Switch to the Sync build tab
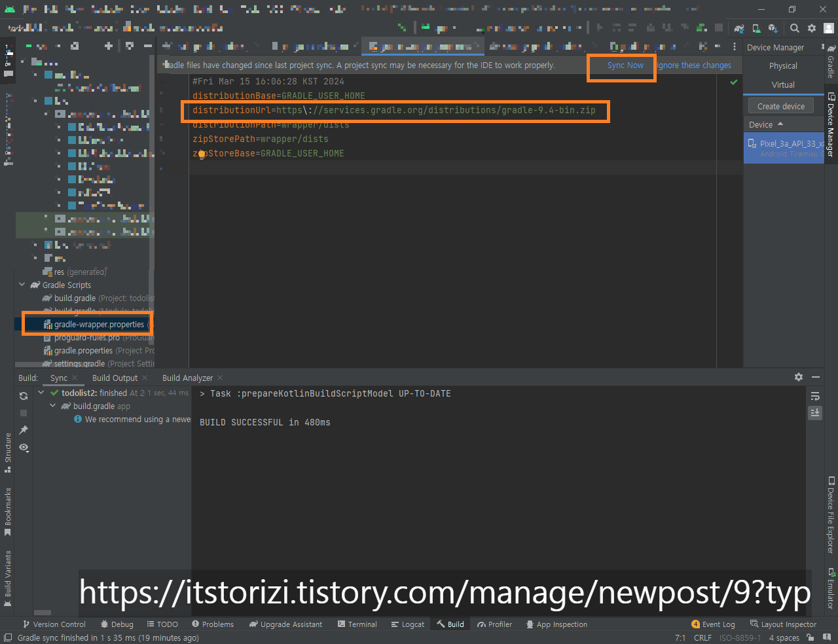The width and height of the screenshot is (838, 644). 59,378
